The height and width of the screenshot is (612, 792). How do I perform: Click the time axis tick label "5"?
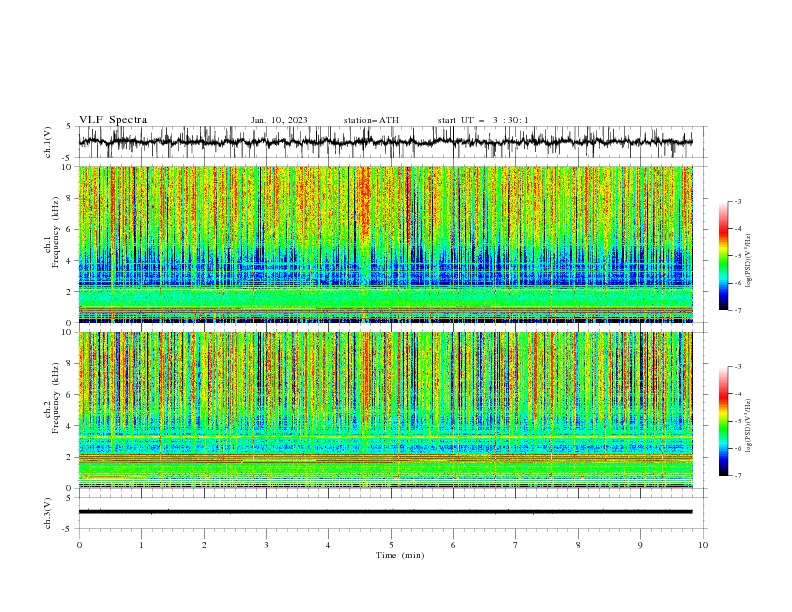point(391,545)
